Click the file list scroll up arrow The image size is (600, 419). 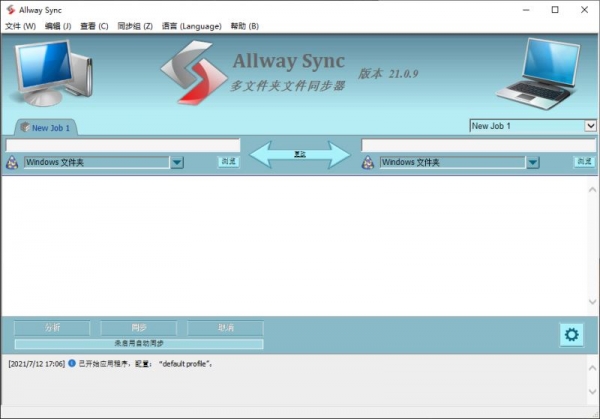[592, 190]
